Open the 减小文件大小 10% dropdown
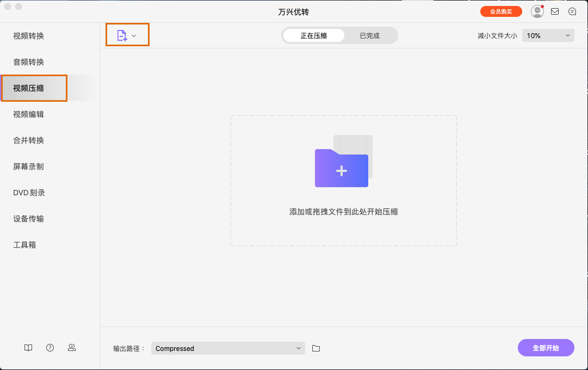Viewport: 588px width, 370px height. (x=548, y=35)
